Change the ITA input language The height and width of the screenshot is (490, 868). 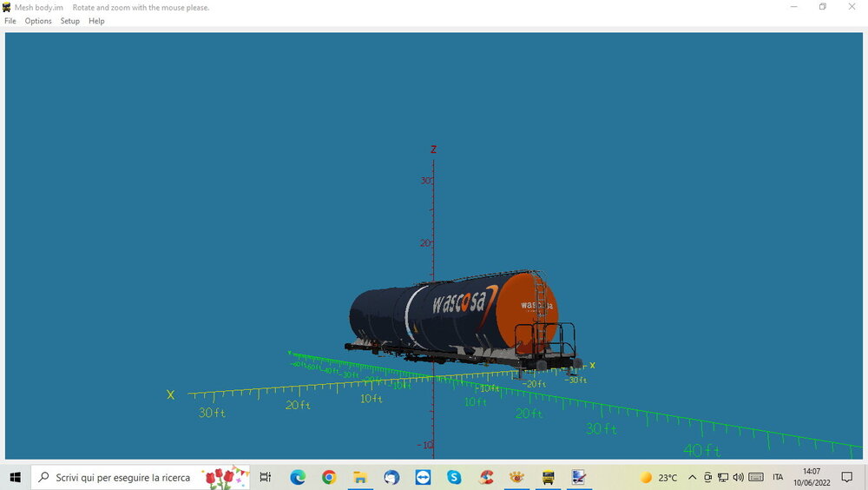(x=778, y=477)
